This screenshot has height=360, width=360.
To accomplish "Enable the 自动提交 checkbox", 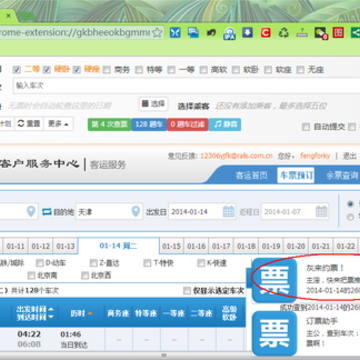I will click(305, 127).
